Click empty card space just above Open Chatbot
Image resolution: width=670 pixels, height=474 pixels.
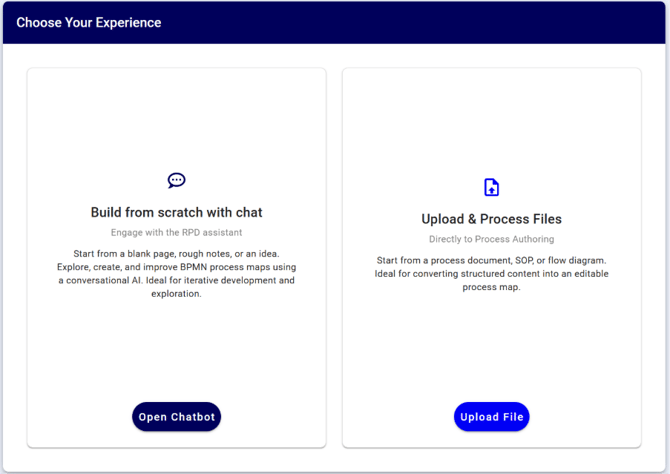[x=176, y=370]
